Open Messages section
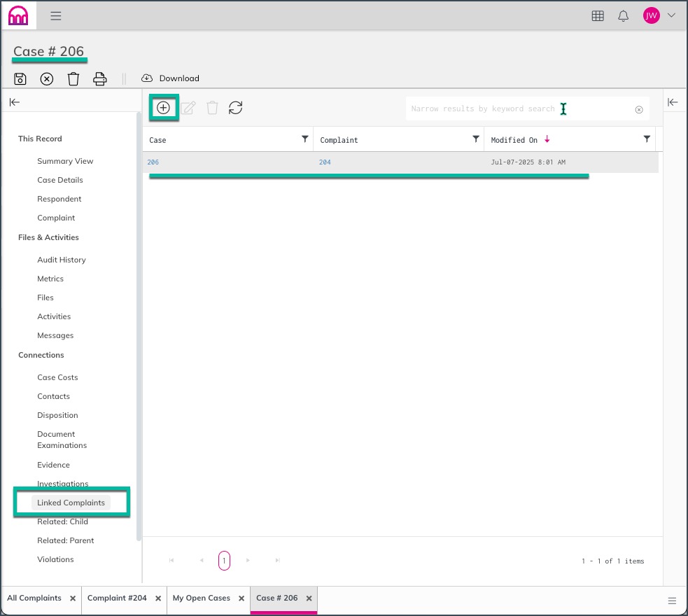The height and width of the screenshot is (616, 688). 55,335
